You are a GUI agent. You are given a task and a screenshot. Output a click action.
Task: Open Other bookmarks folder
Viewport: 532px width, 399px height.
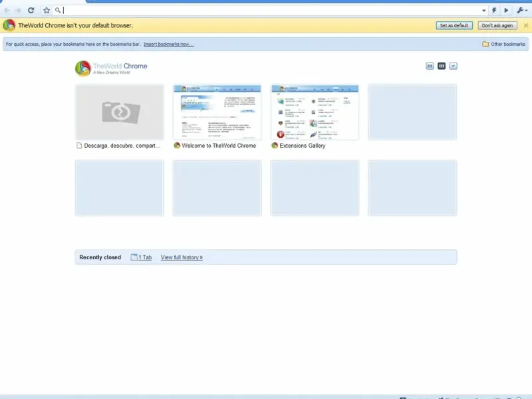(503, 44)
